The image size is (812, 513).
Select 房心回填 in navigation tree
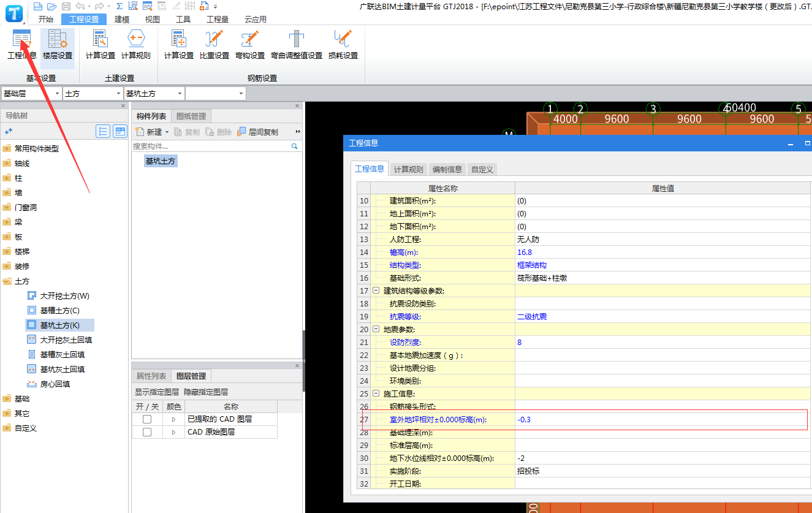pos(48,384)
